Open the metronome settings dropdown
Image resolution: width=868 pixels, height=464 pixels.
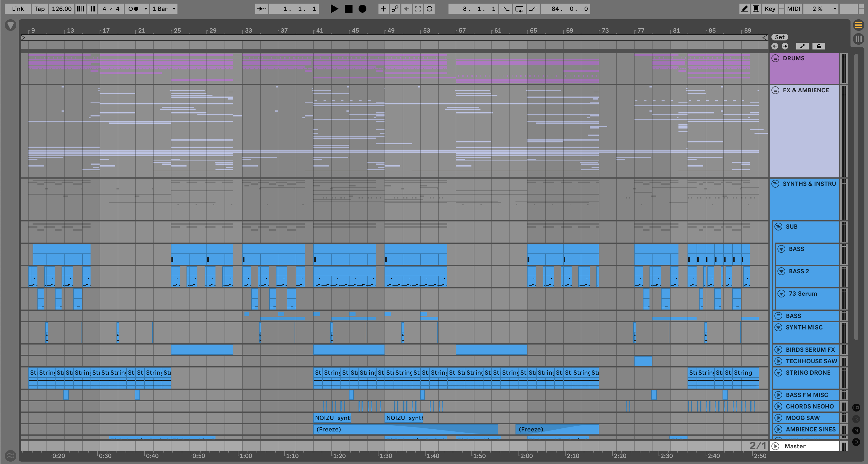click(145, 9)
